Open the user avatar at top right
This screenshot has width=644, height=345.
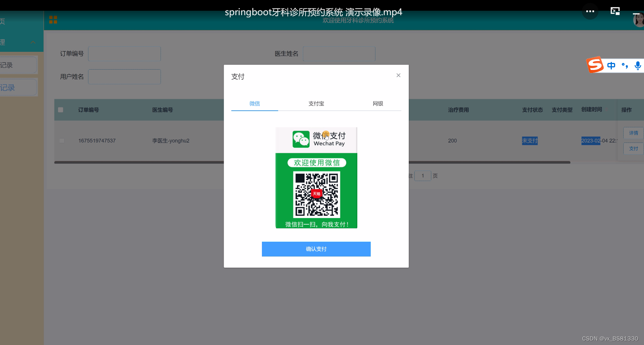pos(639,20)
